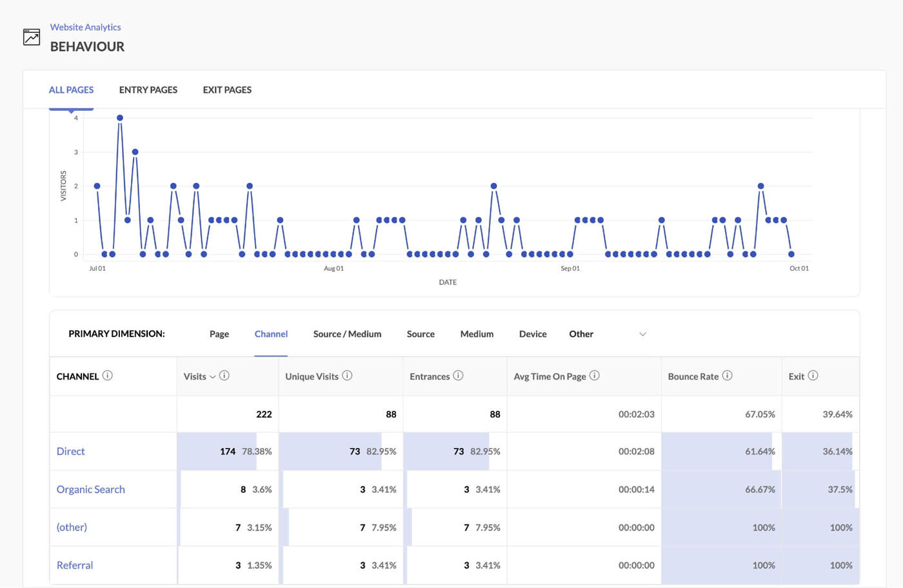Click Aug 01 axis label
The height and width of the screenshot is (588, 903).
[x=333, y=268]
